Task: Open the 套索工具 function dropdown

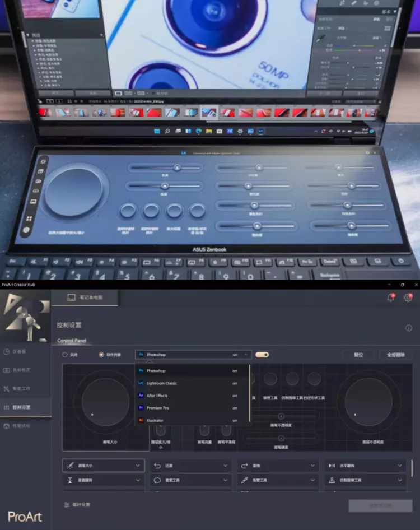Action: coord(191,480)
